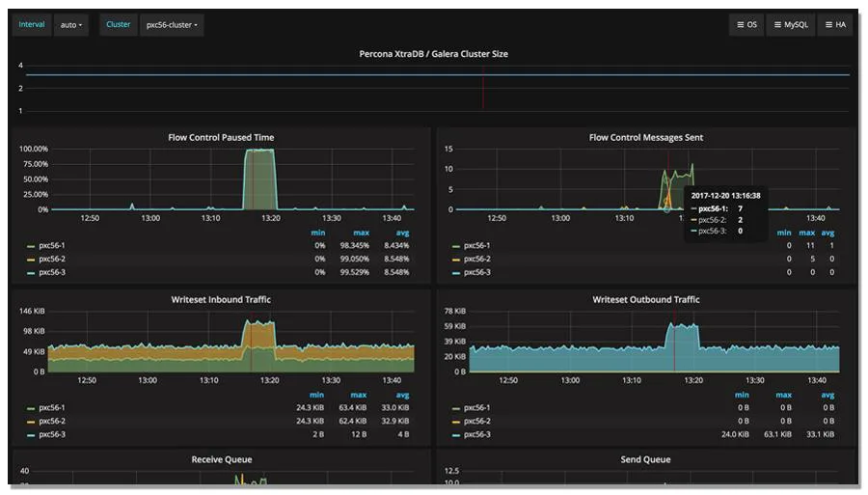The width and height of the screenshot is (868, 495).
Task: Sort Writeset Outbound Traffic legend by max
Action: (x=784, y=395)
